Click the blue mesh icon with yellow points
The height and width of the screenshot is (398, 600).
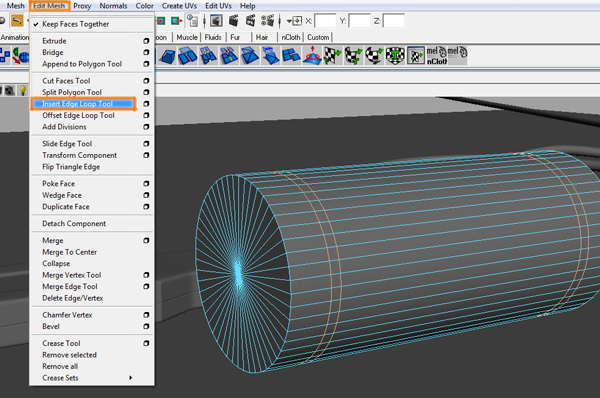(208, 56)
